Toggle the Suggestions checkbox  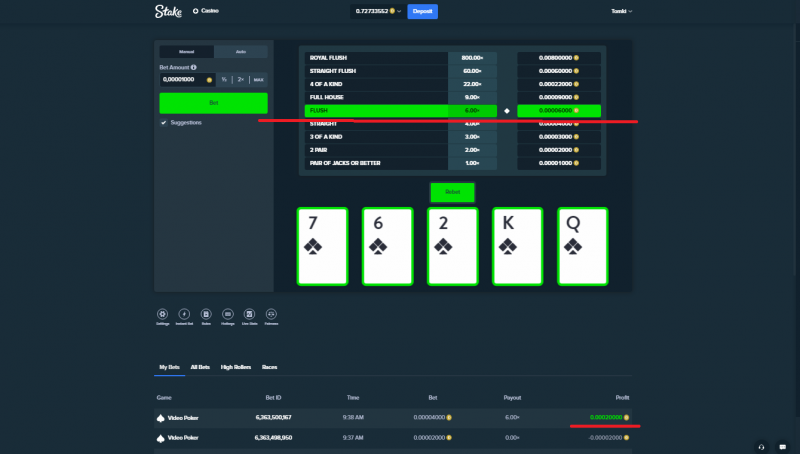(x=164, y=122)
